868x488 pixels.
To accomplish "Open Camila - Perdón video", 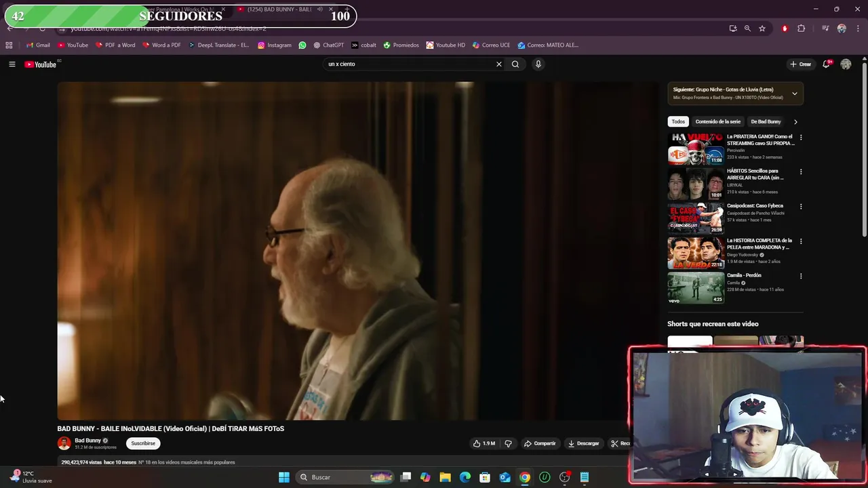I will [696, 287].
